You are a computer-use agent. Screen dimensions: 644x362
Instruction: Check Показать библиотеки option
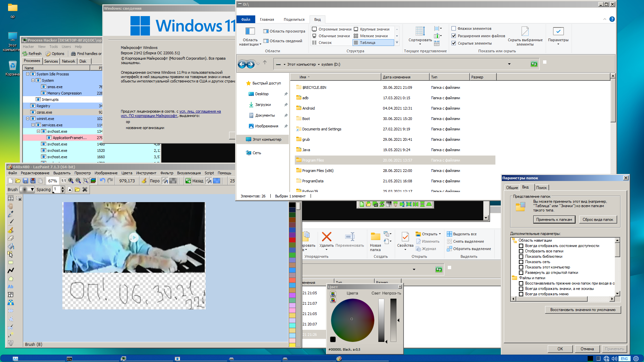point(521,257)
